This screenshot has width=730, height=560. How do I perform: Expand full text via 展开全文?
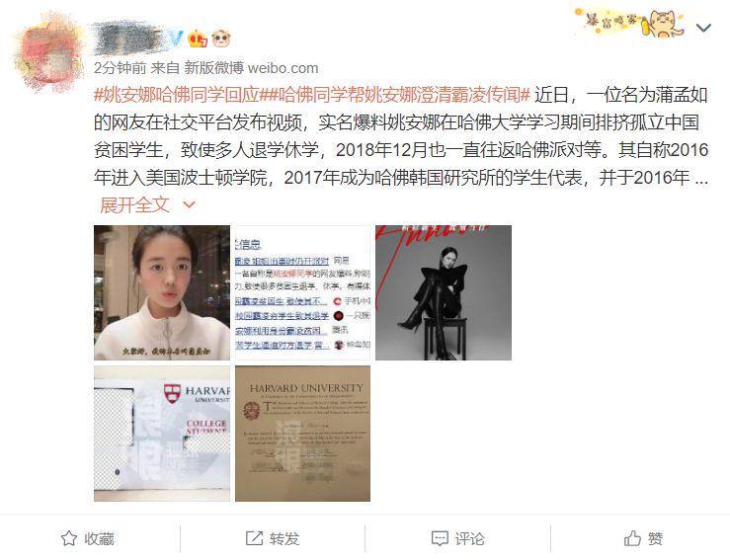[x=134, y=204]
